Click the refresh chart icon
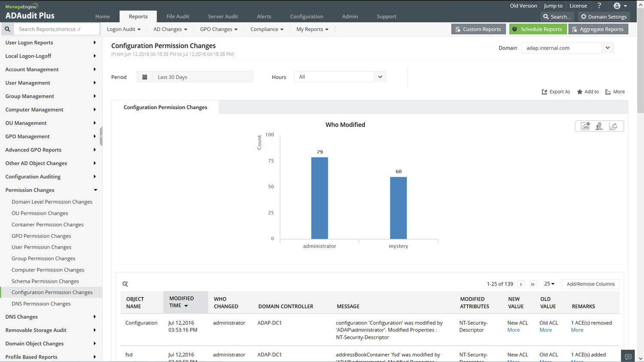 coord(614,126)
